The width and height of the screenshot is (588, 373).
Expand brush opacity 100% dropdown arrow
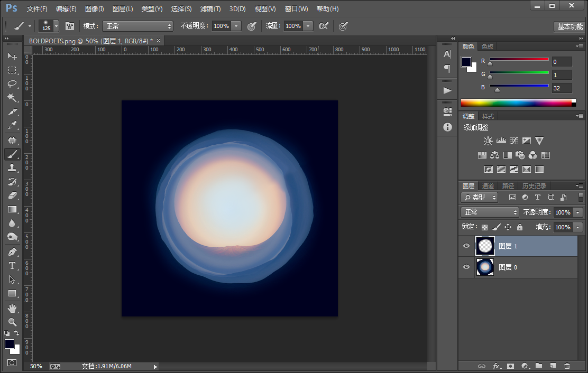pyautogui.click(x=236, y=26)
